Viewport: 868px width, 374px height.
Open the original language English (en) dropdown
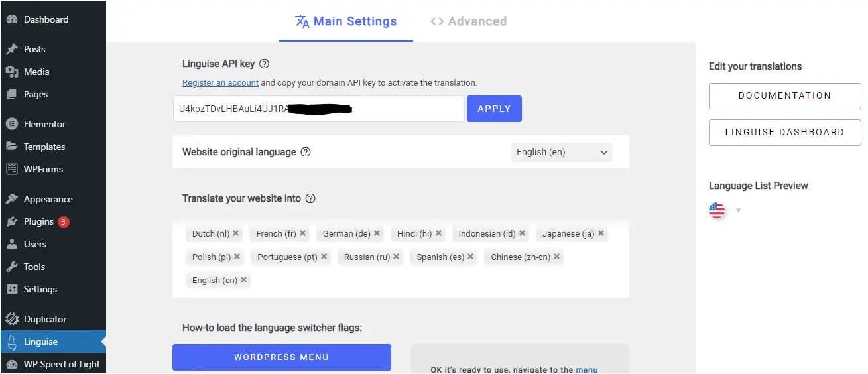(562, 152)
